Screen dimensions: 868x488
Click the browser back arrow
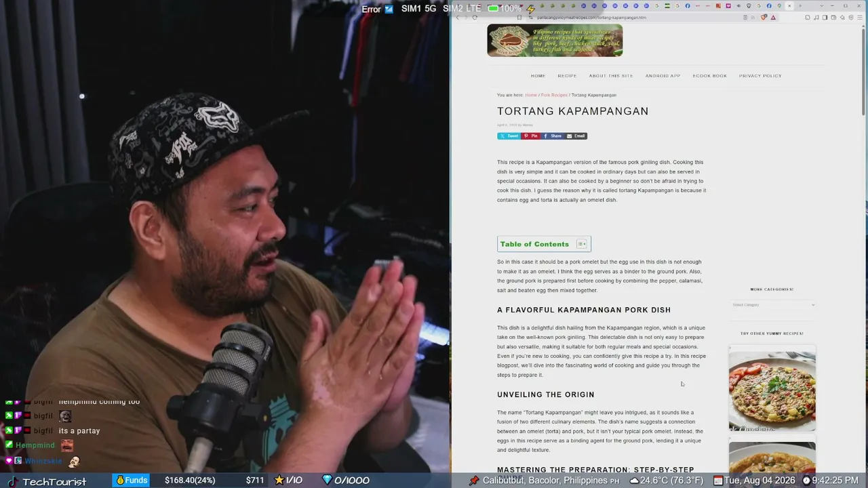coord(458,18)
